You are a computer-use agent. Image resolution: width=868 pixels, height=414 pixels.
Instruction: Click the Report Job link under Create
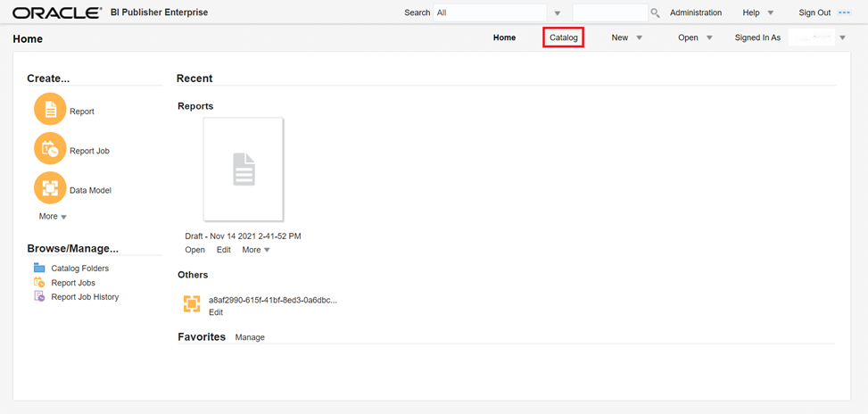pos(90,151)
